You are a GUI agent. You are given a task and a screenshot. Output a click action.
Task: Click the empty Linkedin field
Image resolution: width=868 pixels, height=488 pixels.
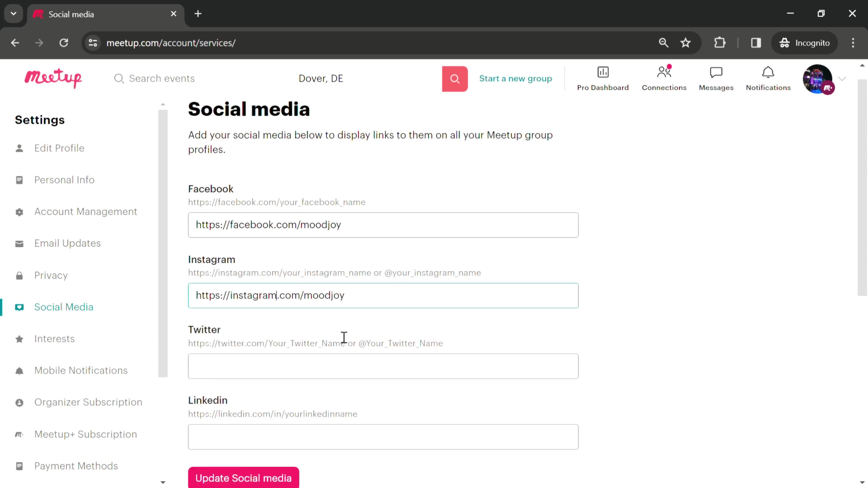383,437
